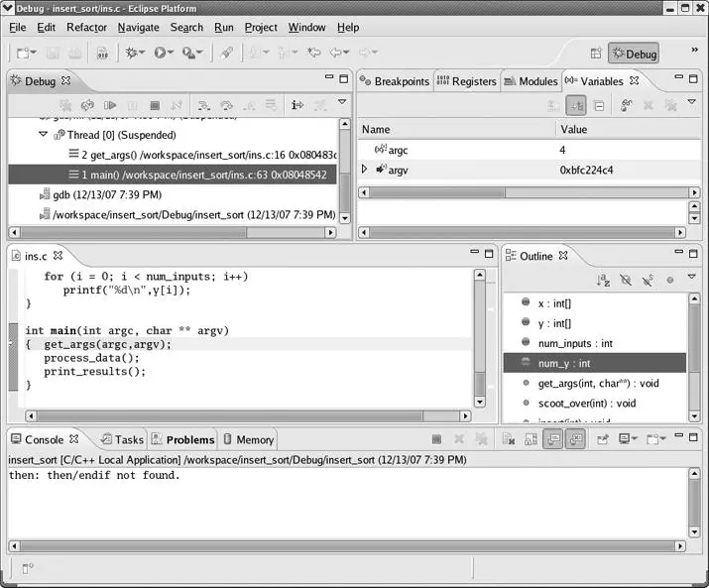709x588 pixels.
Task: Click the Clear Console icon
Action: pos(507,439)
